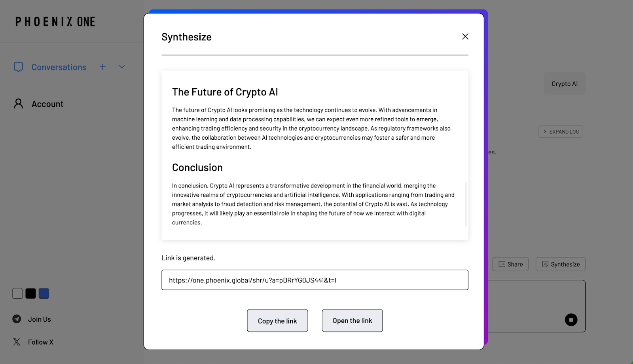Click the Open the link button
The image size is (633, 364).
pyautogui.click(x=352, y=320)
